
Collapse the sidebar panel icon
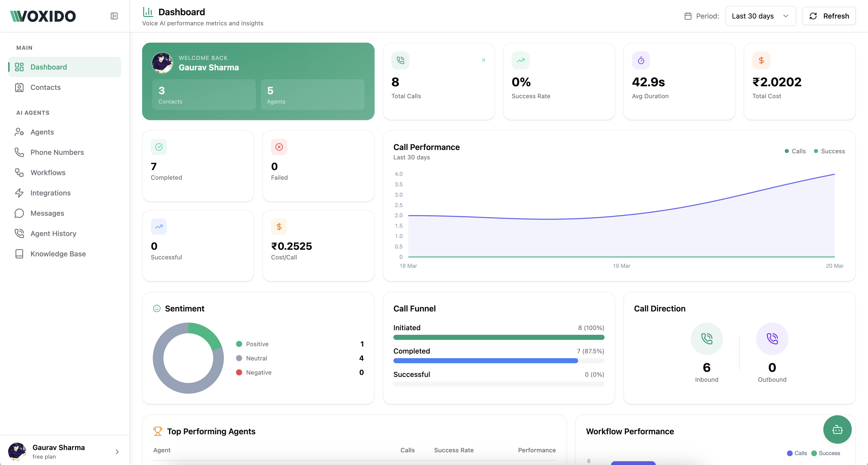114,16
